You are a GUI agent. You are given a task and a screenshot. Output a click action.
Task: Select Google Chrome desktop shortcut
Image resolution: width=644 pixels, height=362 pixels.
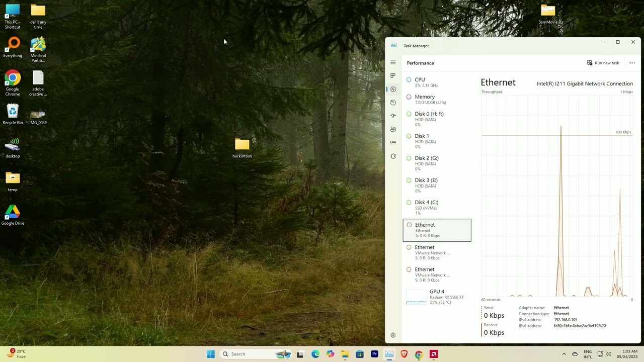tap(13, 83)
